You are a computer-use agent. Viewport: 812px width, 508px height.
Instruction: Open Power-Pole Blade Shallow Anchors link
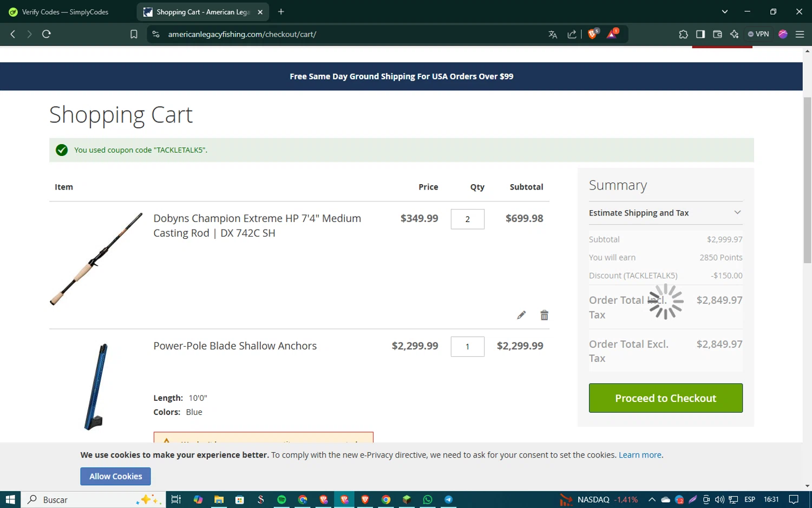(x=235, y=346)
